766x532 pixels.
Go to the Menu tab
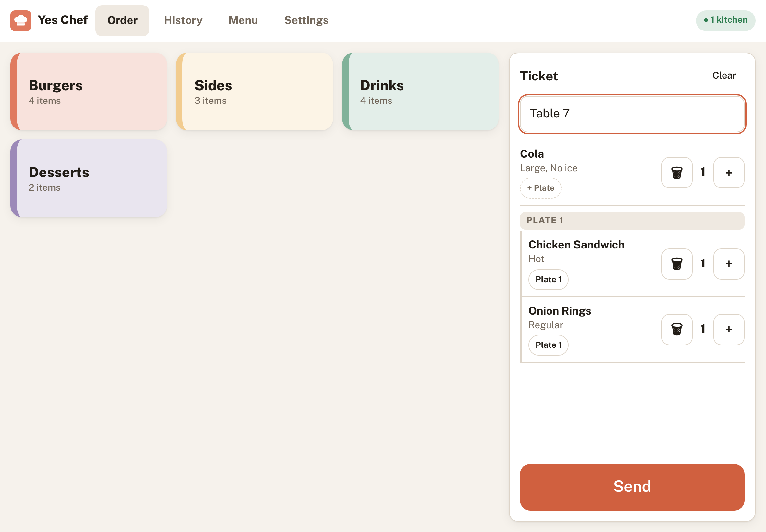pos(243,20)
